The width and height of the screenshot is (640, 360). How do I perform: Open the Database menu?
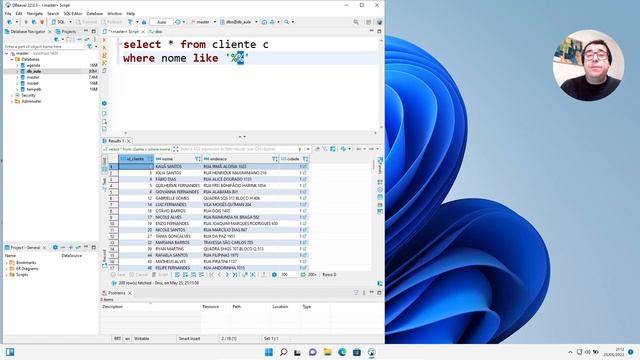94,13
